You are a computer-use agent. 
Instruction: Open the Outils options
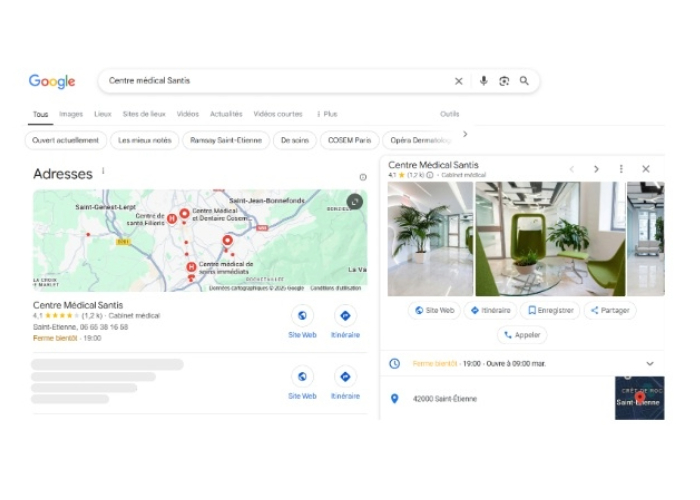click(449, 114)
